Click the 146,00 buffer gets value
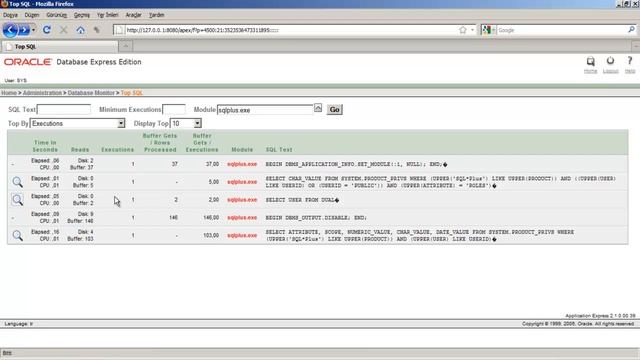Image resolution: width=640 pixels, height=360 pixels. pos(211,218)
